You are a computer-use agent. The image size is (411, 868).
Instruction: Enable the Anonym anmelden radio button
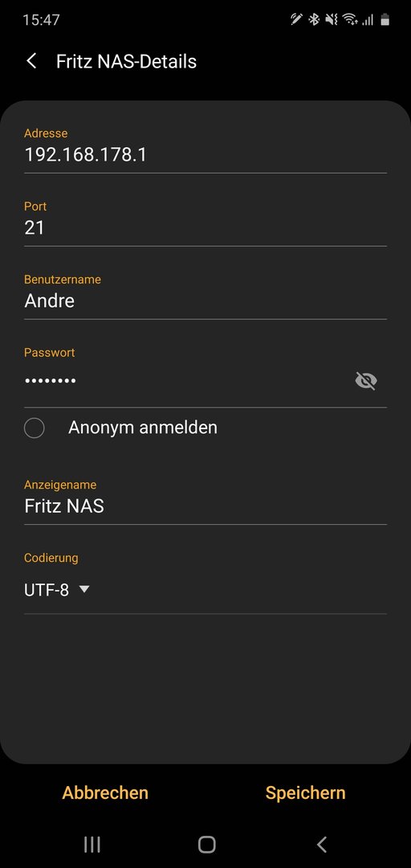click(35, 428)
